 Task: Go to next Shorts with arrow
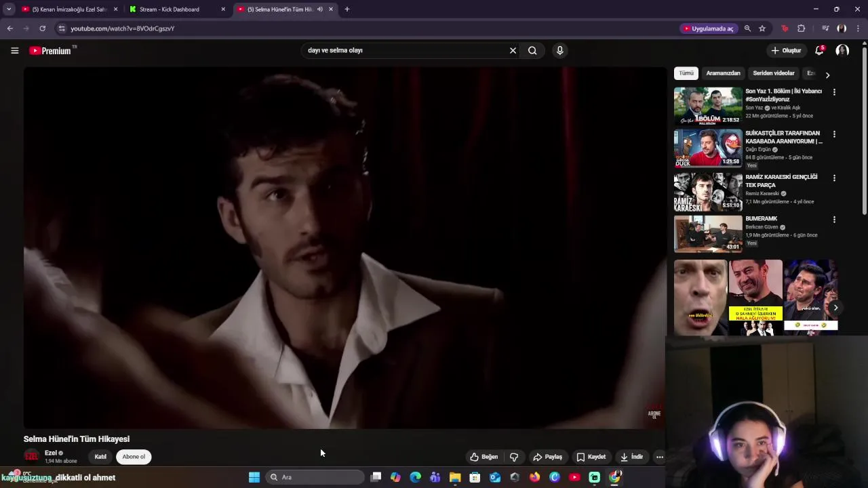(835, 308)
